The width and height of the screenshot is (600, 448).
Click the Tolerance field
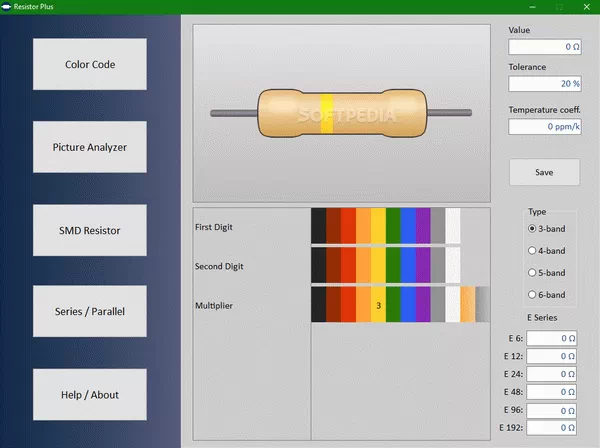pos(545,83)
